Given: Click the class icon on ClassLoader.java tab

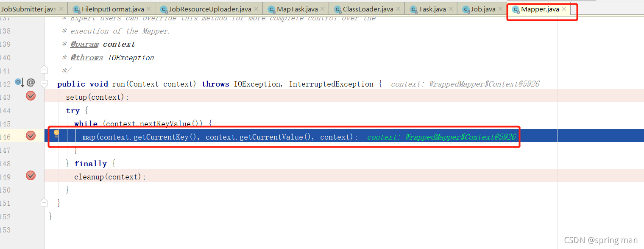Looking at the screenshot, I should point(337,9).
